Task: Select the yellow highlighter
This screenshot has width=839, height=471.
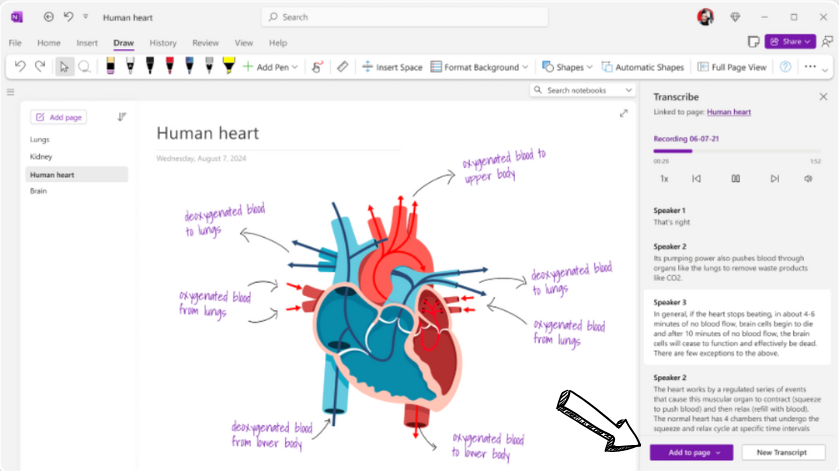Action: pyautogui.click(x=229, y=66)
